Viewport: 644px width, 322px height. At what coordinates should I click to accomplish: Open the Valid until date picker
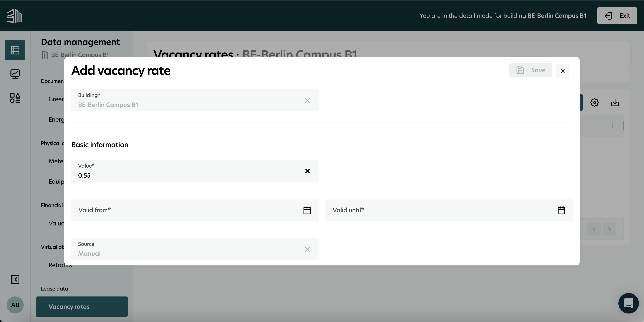pyautogui.click(x=561, y=210)
